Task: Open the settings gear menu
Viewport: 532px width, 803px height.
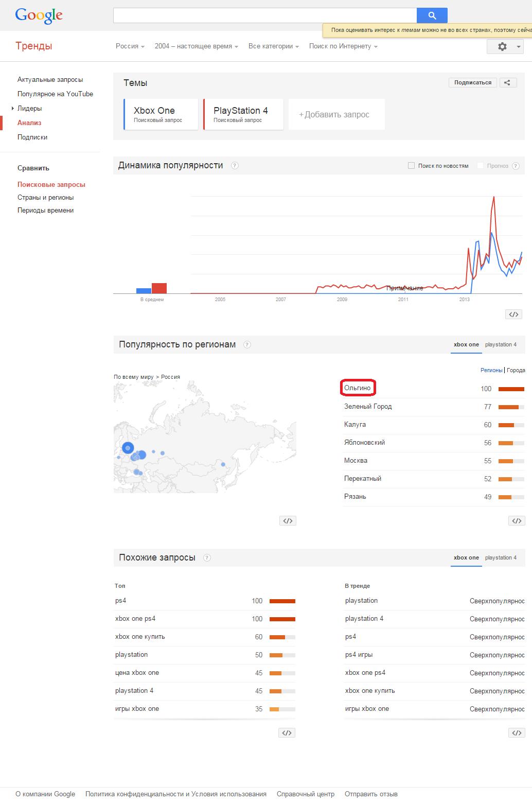Action: 505,46
